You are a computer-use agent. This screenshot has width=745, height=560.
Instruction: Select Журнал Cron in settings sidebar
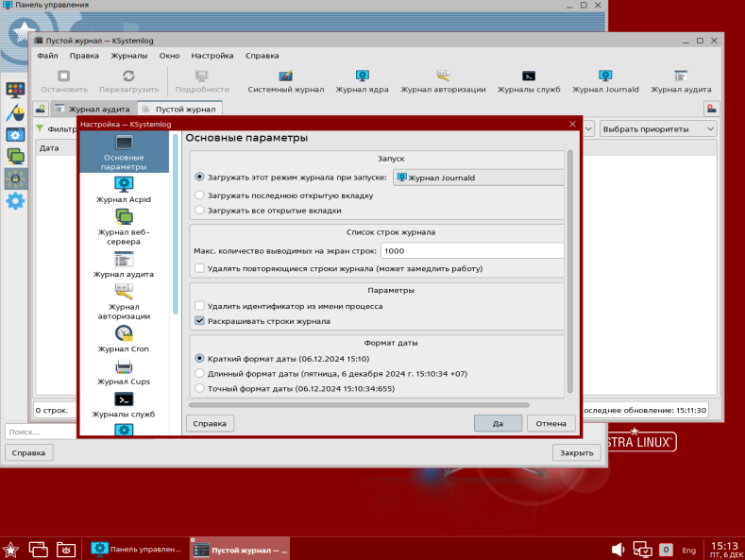(x=124, y=339)
